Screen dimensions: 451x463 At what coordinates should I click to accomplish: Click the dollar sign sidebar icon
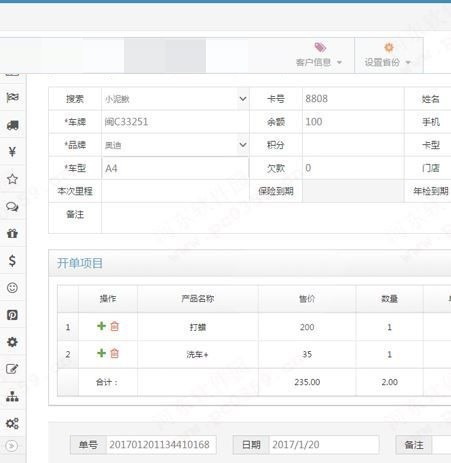click(x=12, y=260)
